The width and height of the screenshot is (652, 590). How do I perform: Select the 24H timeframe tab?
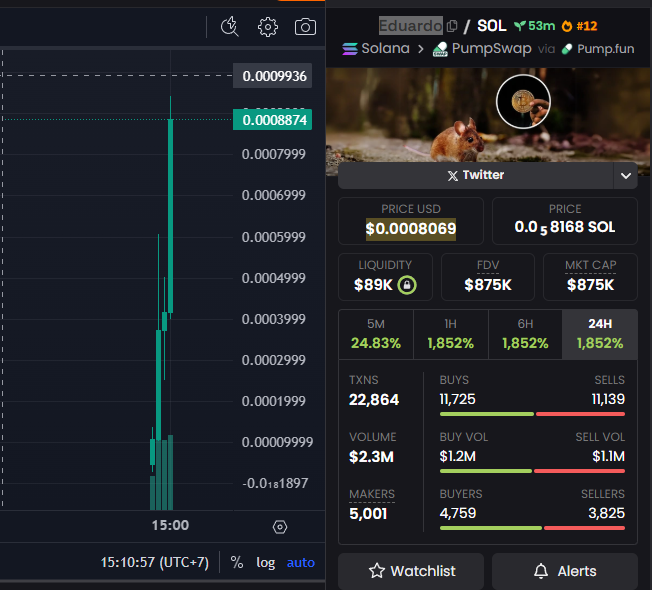click(x=600, y=334)
